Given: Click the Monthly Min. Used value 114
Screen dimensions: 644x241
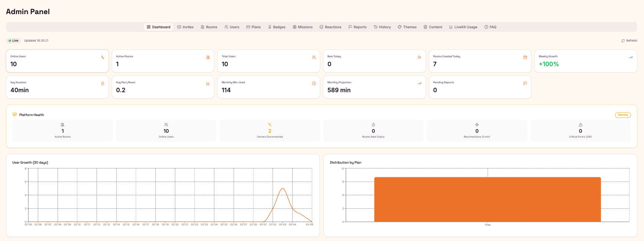Looking at the screenshot, I should click(x=226, y=90).
